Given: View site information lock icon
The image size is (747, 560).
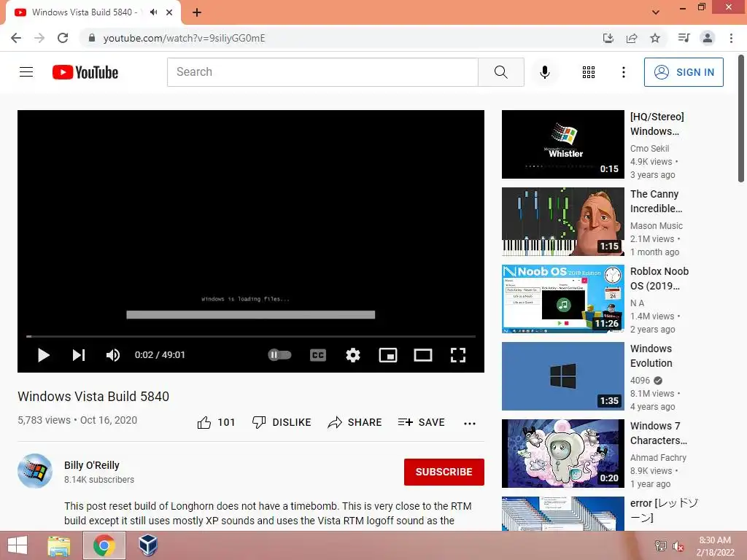Looking at the screenshot, I should coord(92,38).
